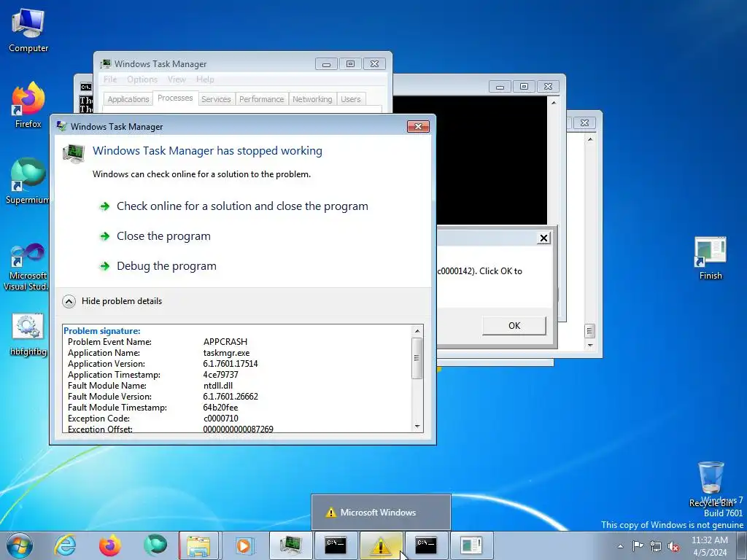This screenshot has width=747, height=560.
Task: Open Task Manager View menu
Action: point(177,79)
